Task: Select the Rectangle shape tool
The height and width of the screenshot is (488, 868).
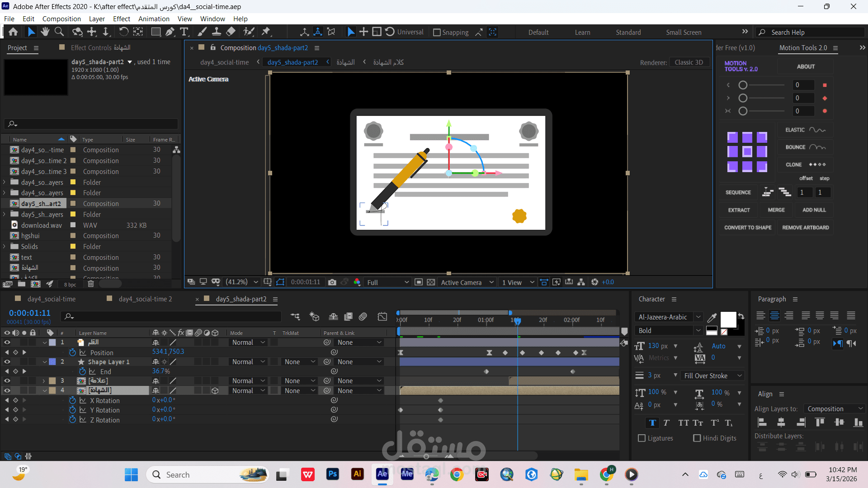Action: click(x=156, y=32)
